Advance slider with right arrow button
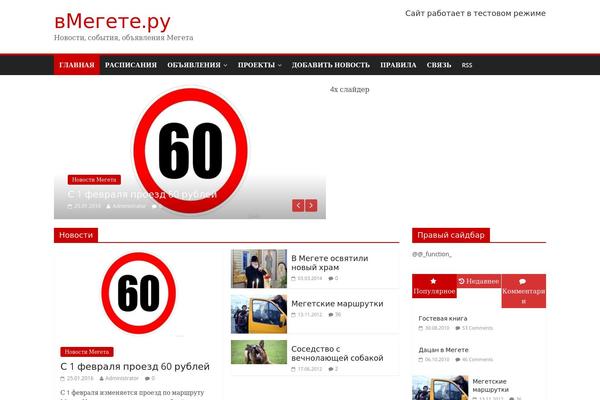This screenshot has width=600, height=400. tap(311, 206)
